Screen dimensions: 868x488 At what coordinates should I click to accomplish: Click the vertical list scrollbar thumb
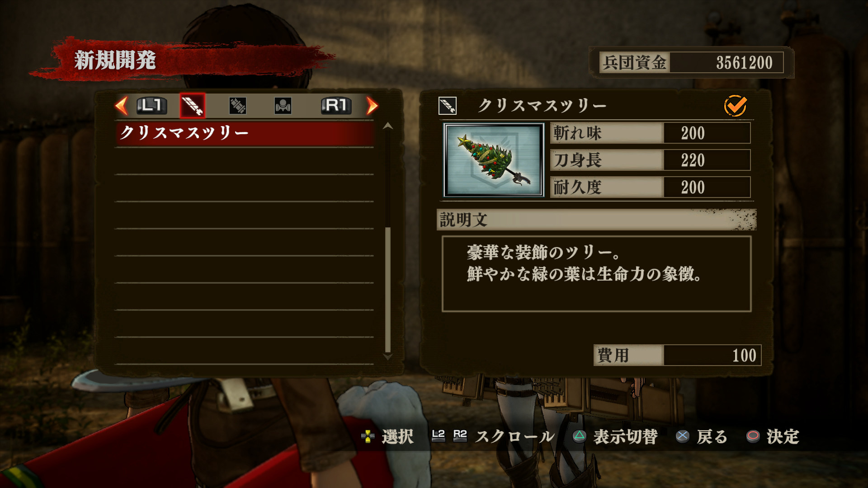pyautogui.click(x=387, y=289)
